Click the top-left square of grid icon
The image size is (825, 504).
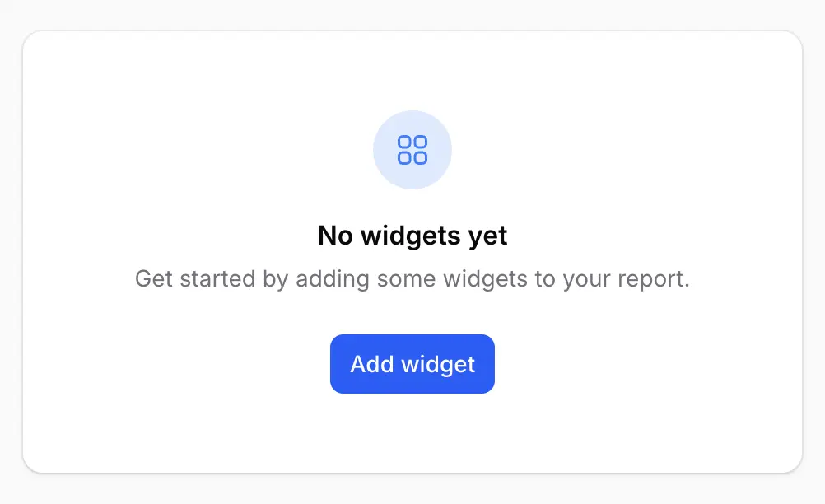[405, 142]
